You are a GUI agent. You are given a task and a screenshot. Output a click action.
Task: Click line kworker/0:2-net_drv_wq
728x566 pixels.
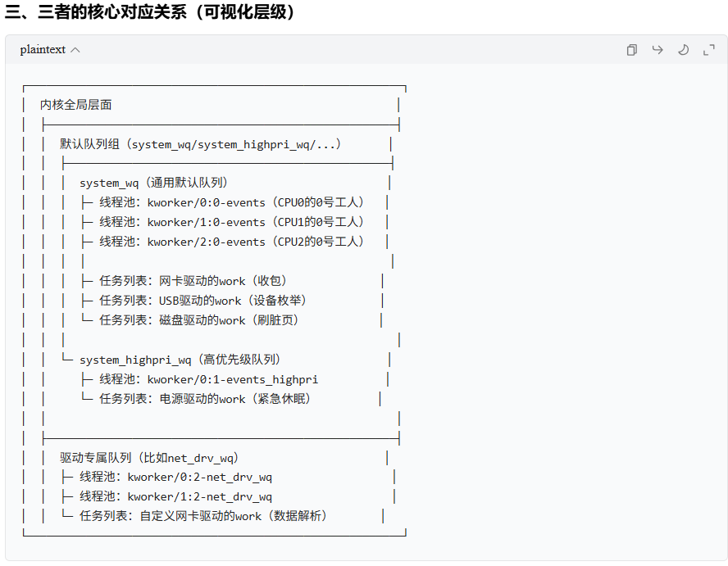175,477
